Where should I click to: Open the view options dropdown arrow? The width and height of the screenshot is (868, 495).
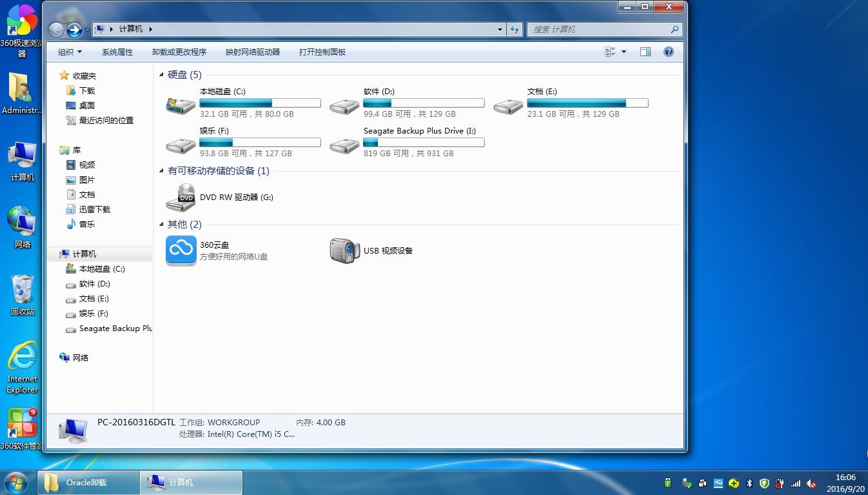pyautogui.click(x=624, y=52)
